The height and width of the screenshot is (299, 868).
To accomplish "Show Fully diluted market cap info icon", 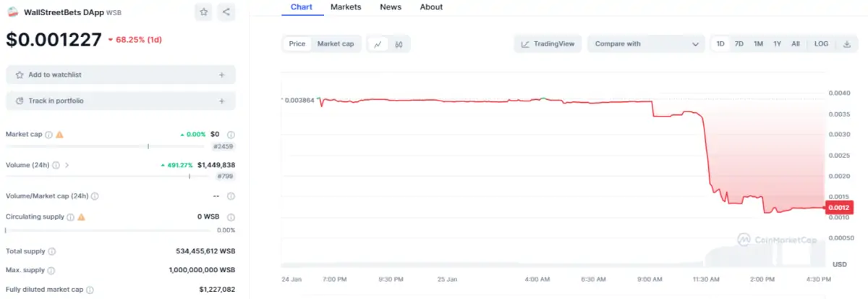I will click(89, 290).
